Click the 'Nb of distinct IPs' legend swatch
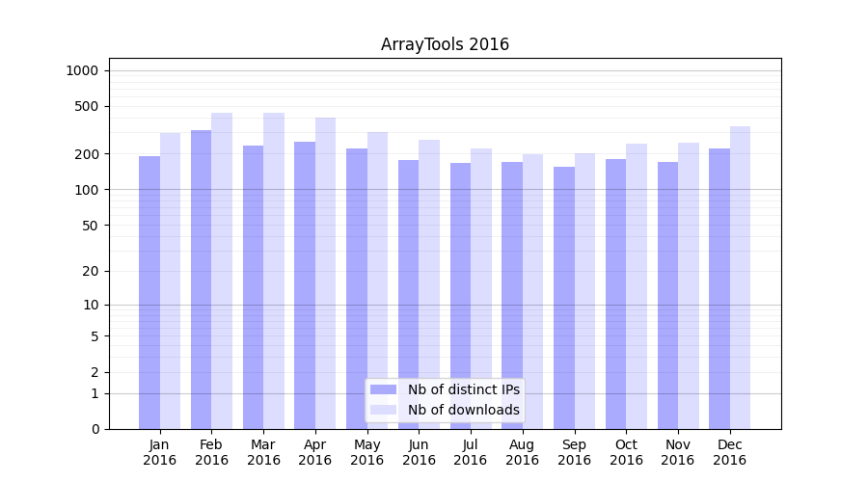The width and height of the screenshot is (868, 482). [x=383, y=389]
